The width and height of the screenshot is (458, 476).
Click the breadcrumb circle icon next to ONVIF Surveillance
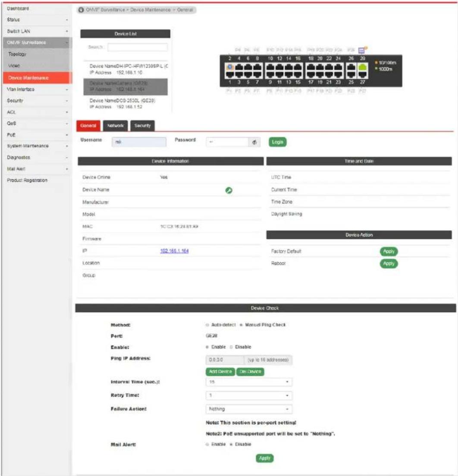coord(81,10)
